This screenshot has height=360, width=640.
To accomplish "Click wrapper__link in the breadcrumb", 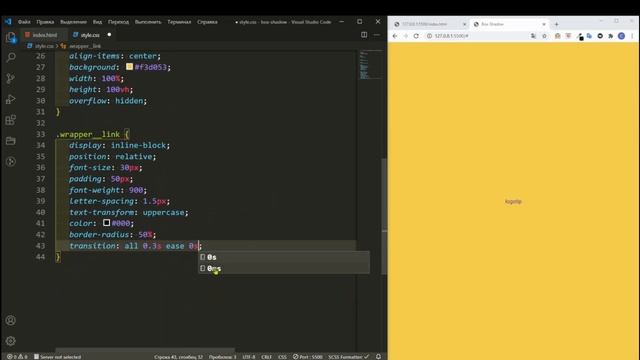I will (x=84, y=46).
